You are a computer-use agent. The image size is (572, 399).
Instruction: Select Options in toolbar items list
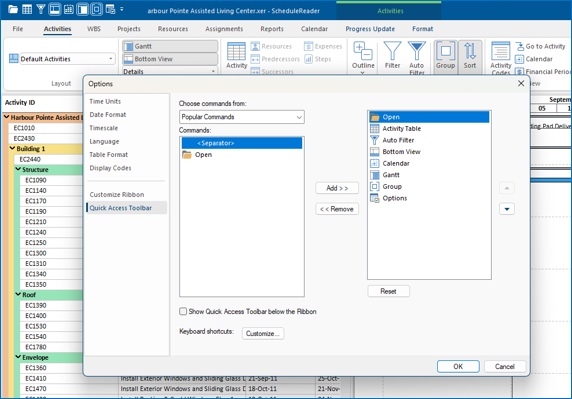(x=429, y=198)
